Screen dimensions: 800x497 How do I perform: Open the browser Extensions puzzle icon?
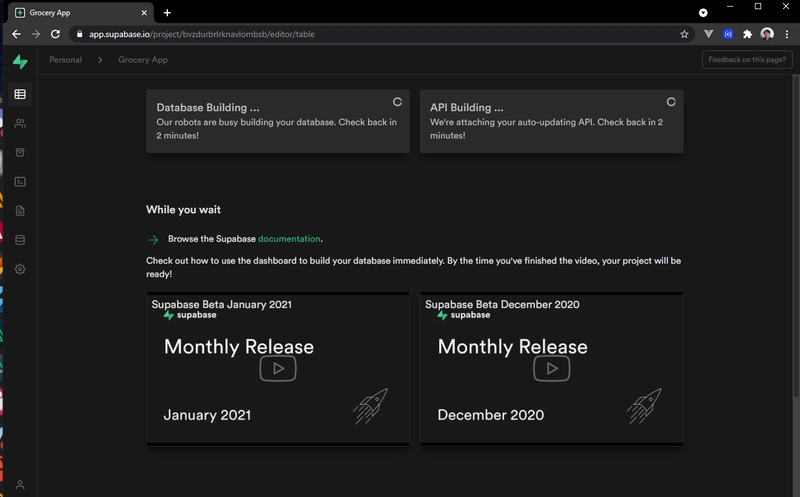[x=747, y=34]
